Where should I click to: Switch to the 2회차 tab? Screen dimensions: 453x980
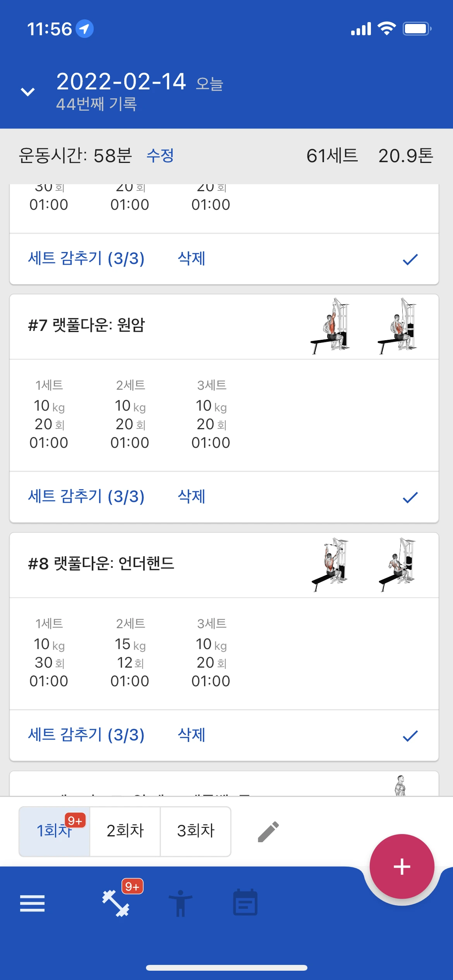pyautogui.click(x=125, y=831)
